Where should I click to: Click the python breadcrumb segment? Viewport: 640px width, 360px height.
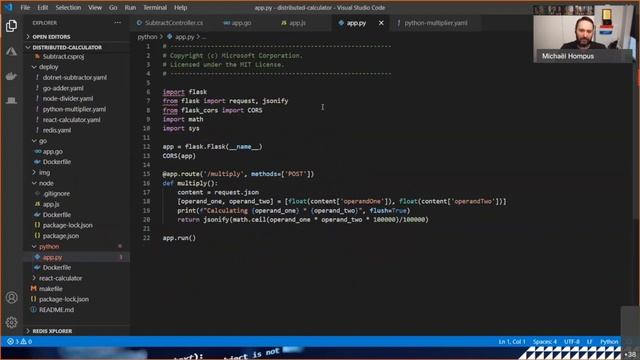pyautogui.click(x=147, y=37)
